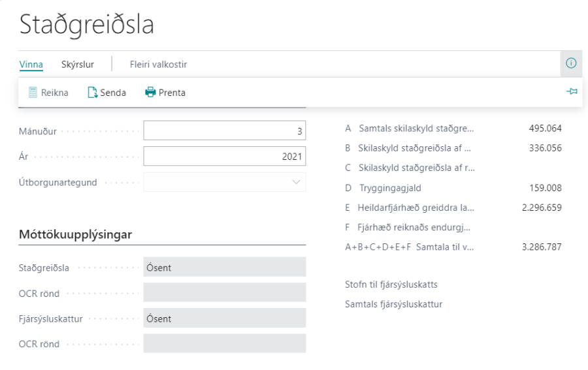The width and height of the screenshot is (588, 370).
Task: Open the 2.296.659 Heildarfjárhæð amount
Action: pyautogui.click(x=542, y=208)
